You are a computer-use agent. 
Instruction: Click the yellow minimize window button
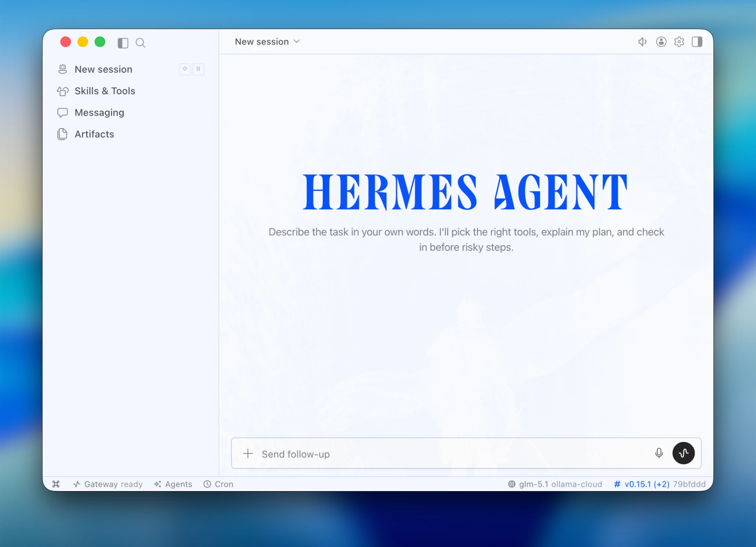point(83,42)
